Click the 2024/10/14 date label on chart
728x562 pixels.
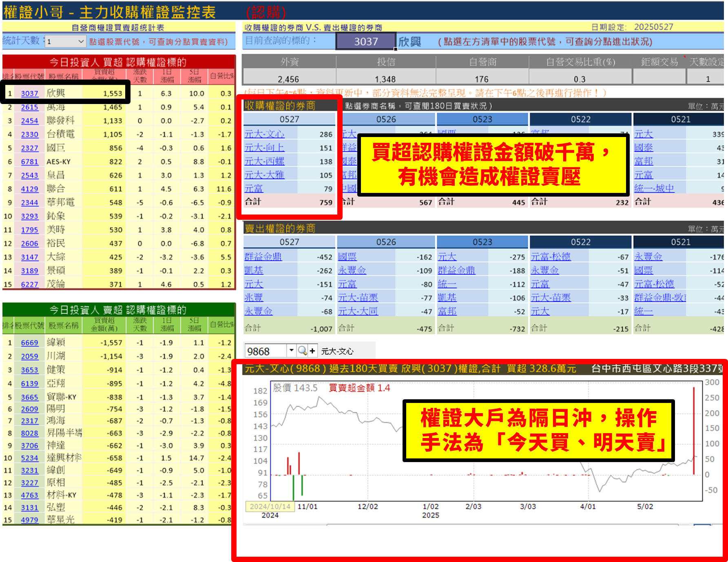coord(270,507)
